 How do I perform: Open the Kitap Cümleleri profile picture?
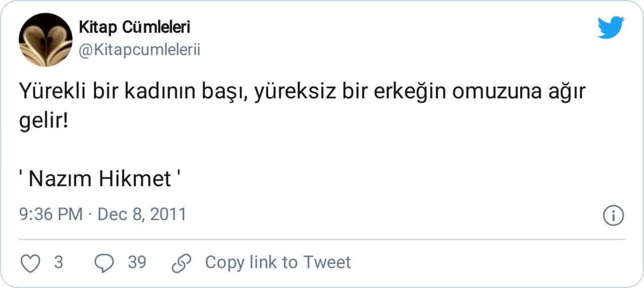click(x=45, y=40)
